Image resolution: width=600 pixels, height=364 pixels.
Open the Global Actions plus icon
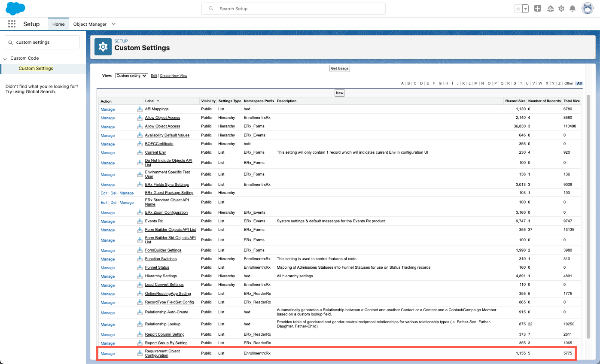point(538,9)
